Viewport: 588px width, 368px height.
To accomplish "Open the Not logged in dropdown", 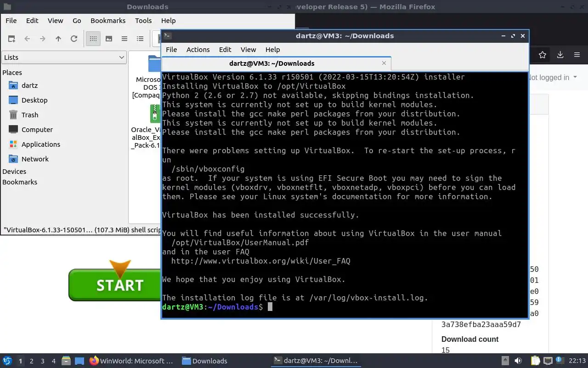I will pyautogui.click(x=553, y=77).
